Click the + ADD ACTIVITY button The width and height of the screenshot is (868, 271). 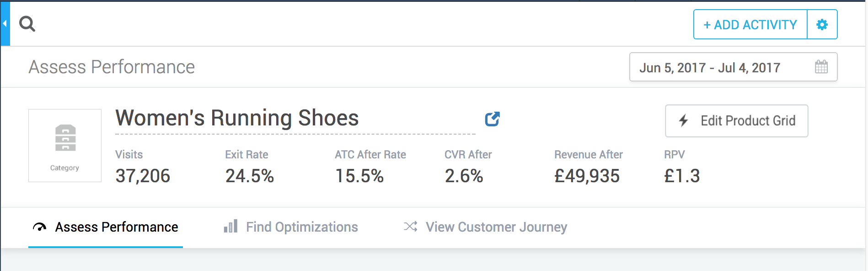pyautogui.click(x=750, y=25)
